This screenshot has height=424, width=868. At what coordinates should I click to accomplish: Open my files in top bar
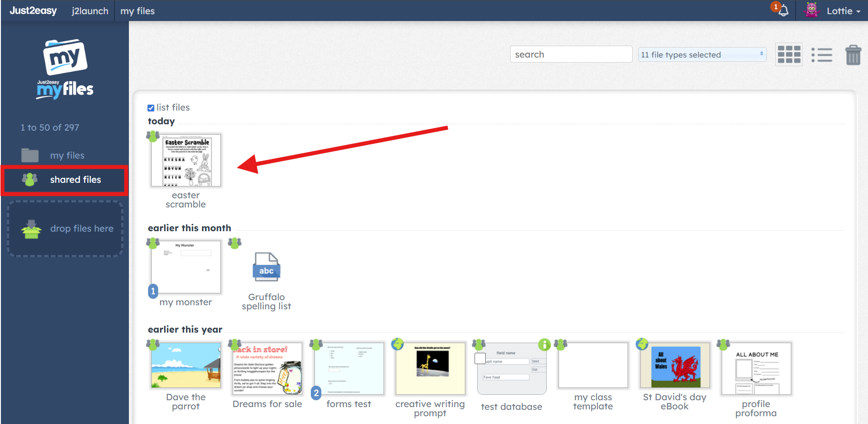[138, 11]
